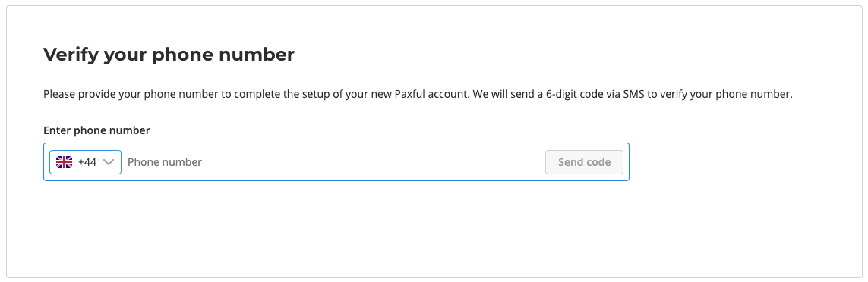Click the 'Verify your phone number' heading
The height and width of the screenshot is (282, 868).
coord(169,55)
